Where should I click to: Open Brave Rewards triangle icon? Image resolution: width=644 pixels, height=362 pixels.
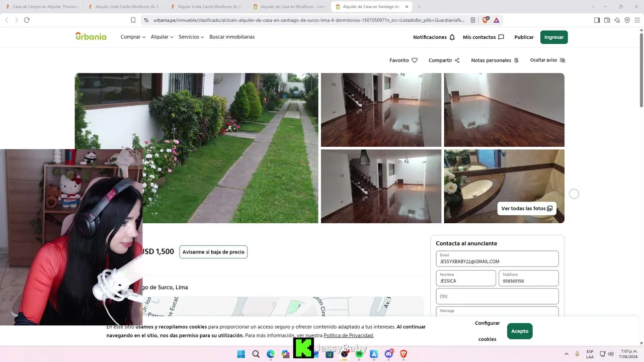496,20
